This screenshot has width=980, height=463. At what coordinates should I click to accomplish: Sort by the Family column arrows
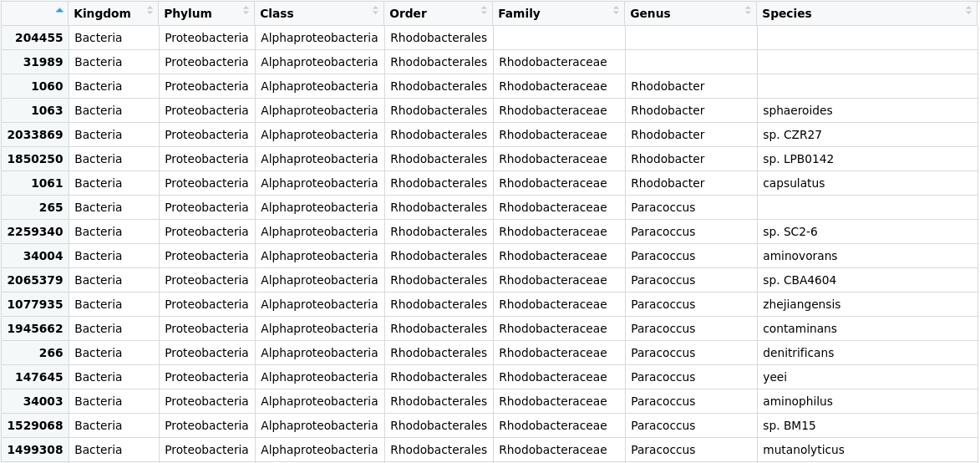click(616, 10)
